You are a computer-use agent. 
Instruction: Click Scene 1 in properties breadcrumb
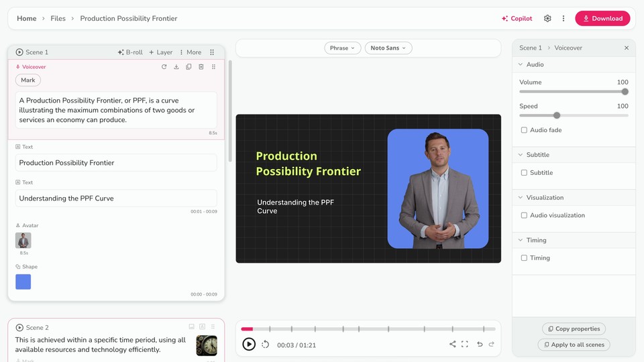pos(530,48)
